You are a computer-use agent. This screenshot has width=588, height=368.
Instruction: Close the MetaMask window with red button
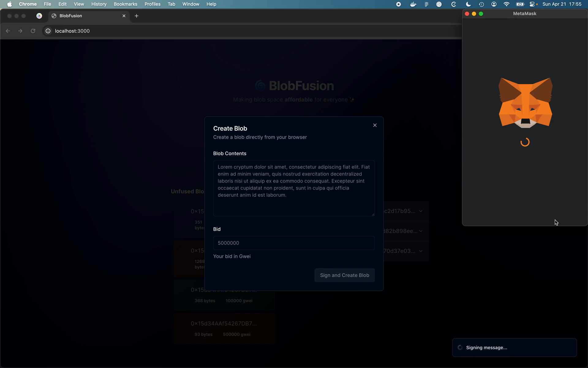pyautogui.click(x=467, y=14)
